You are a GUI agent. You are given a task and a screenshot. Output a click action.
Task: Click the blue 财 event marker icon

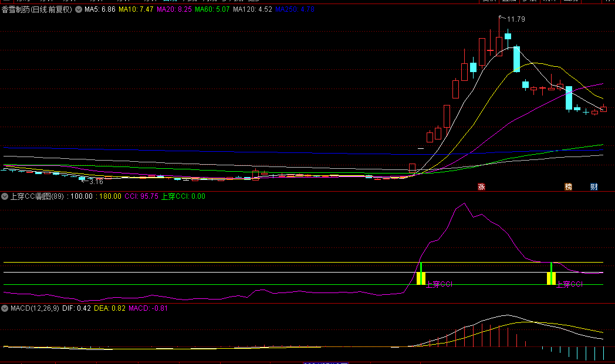tap(594, 187)
